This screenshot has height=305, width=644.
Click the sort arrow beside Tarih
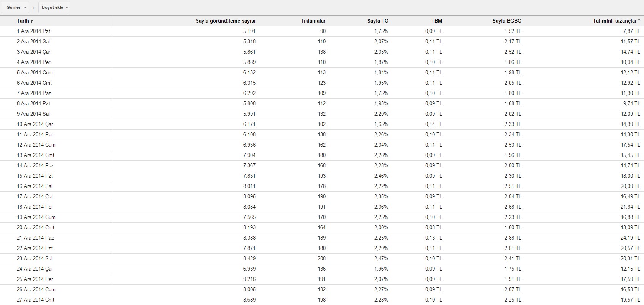pos(32,21)
